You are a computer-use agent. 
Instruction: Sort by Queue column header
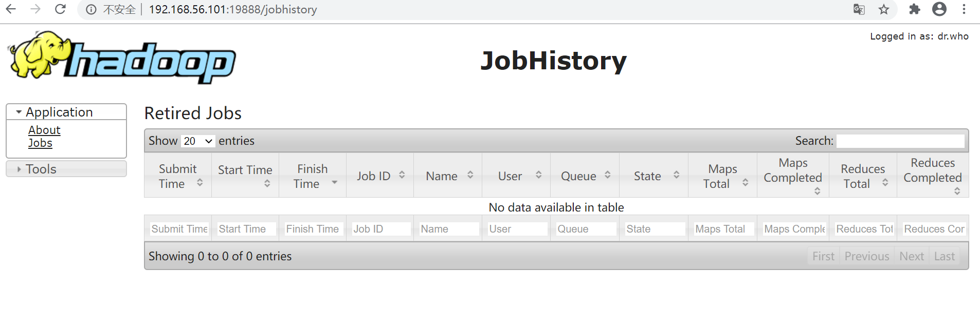(585, 176)
